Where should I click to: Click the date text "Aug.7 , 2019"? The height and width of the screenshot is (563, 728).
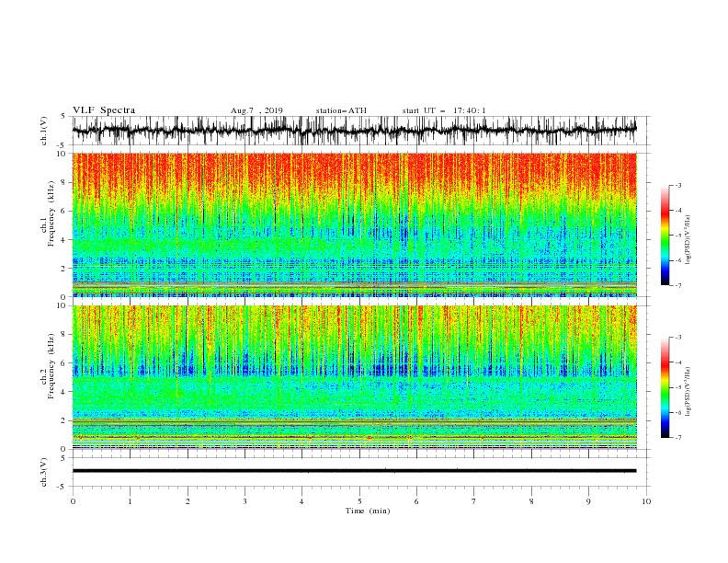click(256, 110)
